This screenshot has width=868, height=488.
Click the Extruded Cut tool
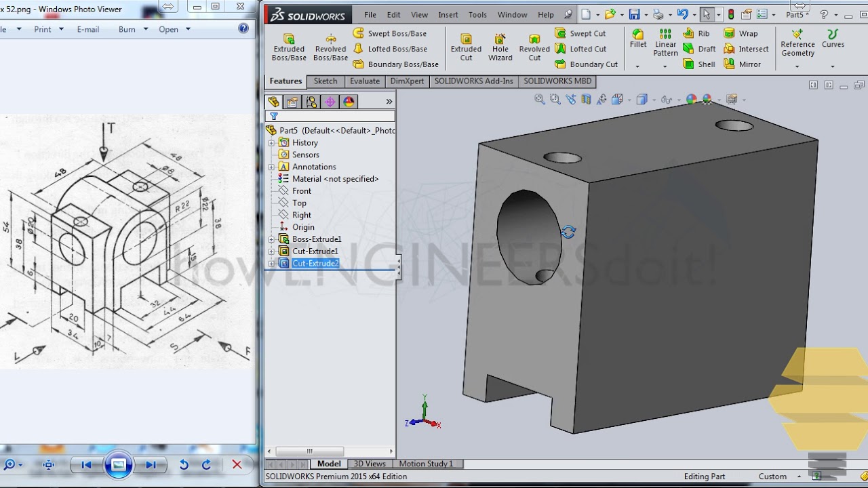click(x=466, y=47)
